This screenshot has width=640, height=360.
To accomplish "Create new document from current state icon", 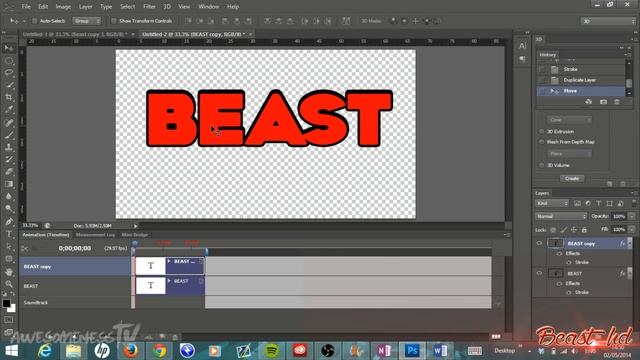I will pos(589,102).
